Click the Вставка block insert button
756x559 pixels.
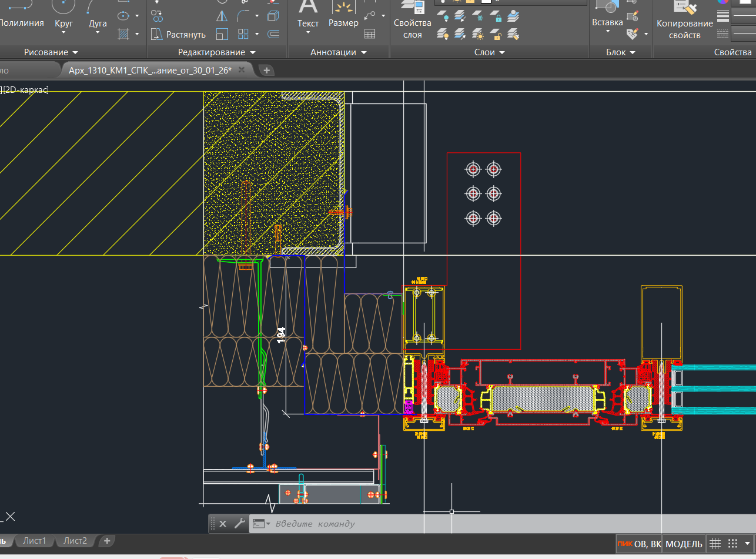(x=607, y=15)
